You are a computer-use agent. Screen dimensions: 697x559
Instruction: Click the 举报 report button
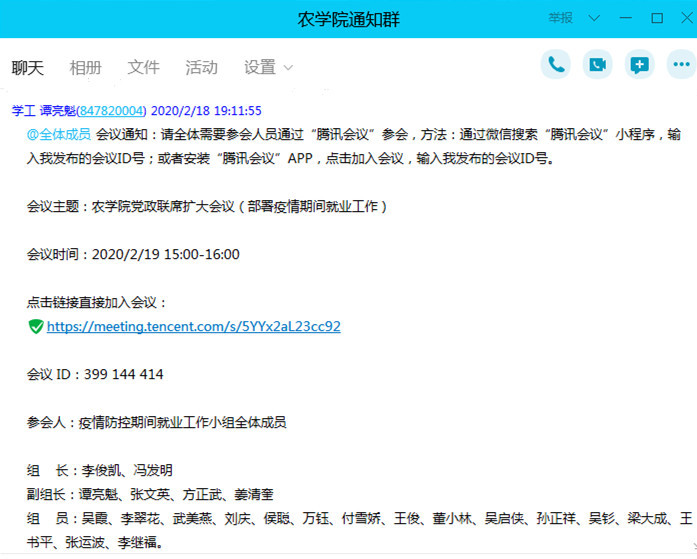coord(560,18)
